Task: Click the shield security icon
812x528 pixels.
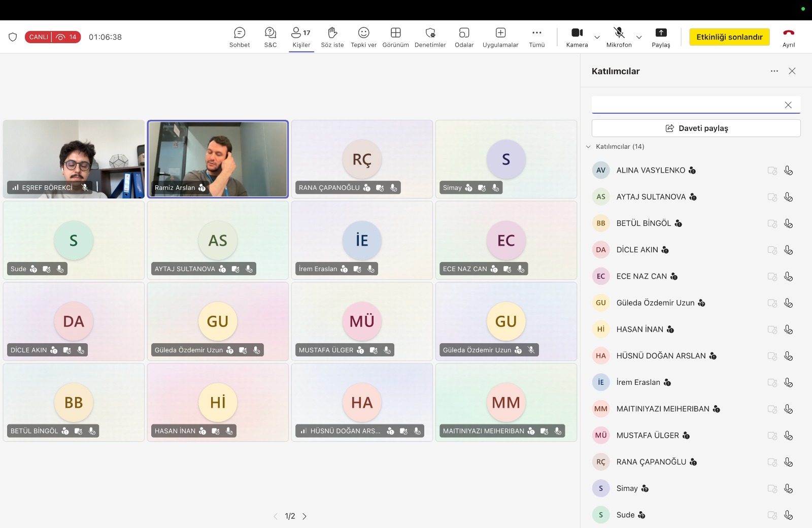Action: click(13, 37)
